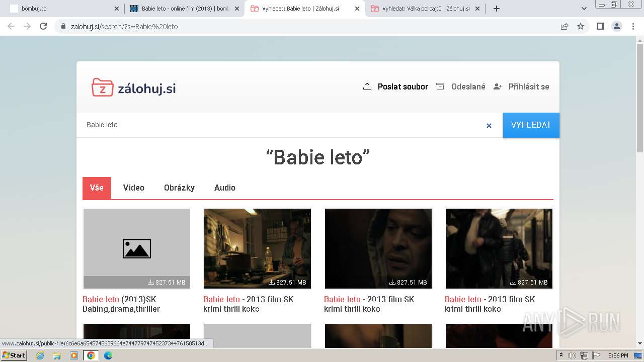
Task: Click the Poslat soubor upload icon
Action: 367,86
